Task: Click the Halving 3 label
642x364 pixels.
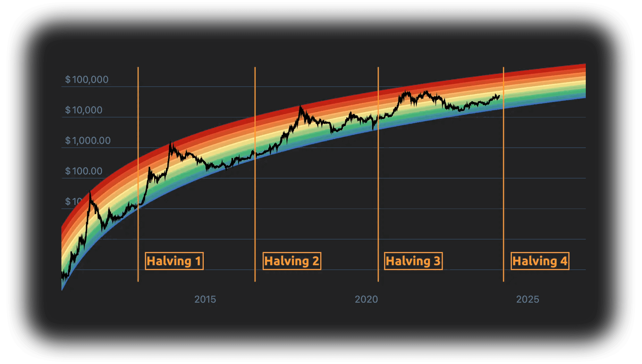Action: (413, 261)
